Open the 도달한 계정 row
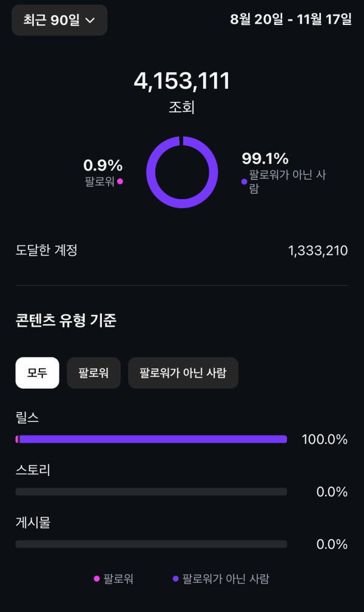This screenshot has height=612, width=364. click(47, 250)
